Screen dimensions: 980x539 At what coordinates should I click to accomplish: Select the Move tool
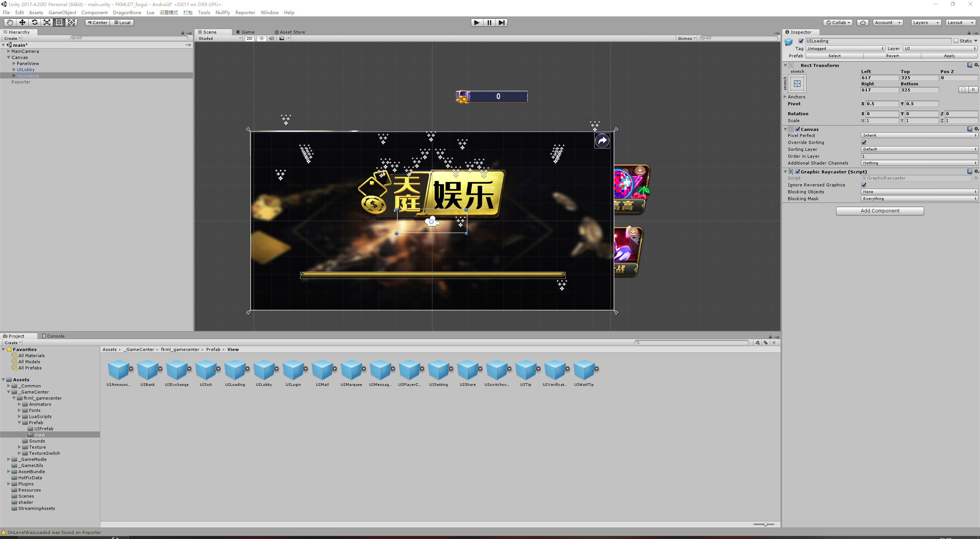pyautogui.click(x=22, y=22)
